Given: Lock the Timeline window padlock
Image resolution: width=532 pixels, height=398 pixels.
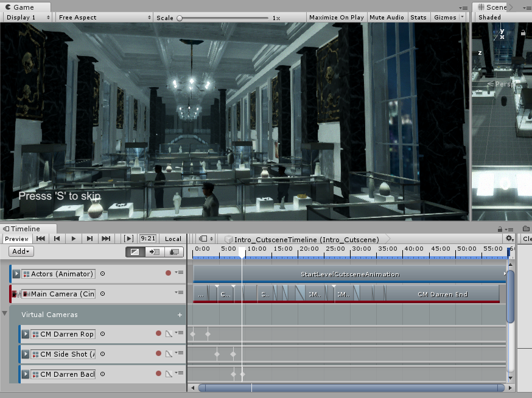Looking at the screenshot, I should pos(500,229).
